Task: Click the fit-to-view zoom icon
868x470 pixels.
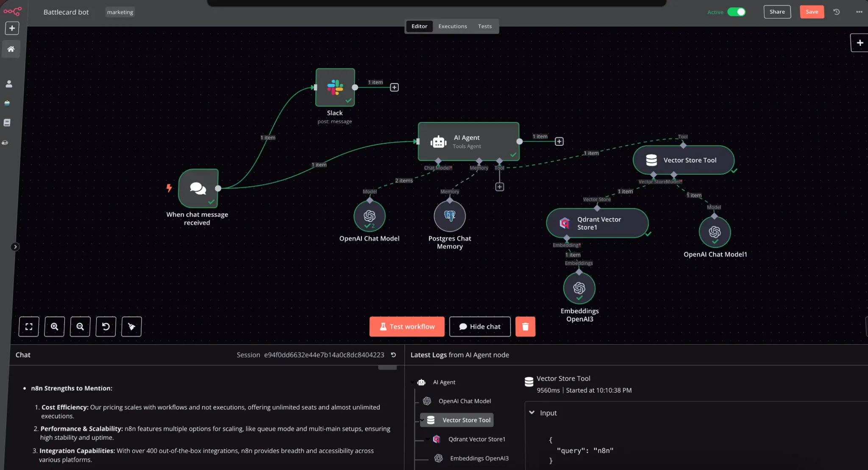Action: [x=29, y=326]
